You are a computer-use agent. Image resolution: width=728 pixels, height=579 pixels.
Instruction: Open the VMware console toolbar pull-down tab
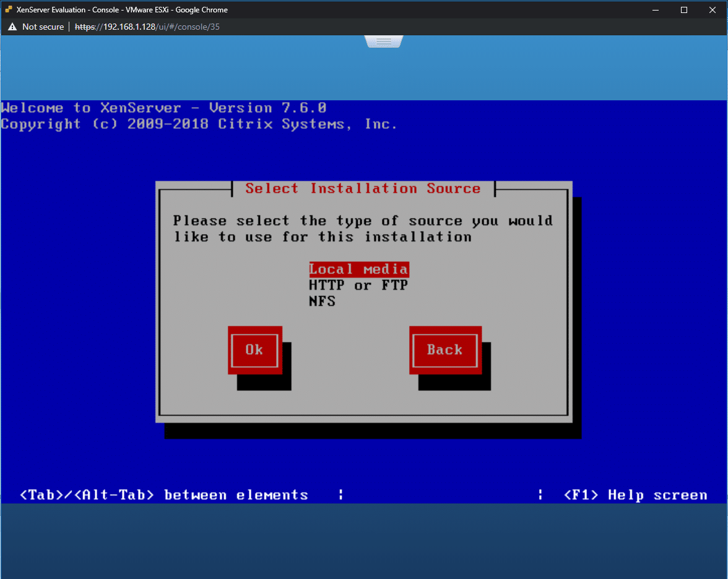(x=384, y=41)
